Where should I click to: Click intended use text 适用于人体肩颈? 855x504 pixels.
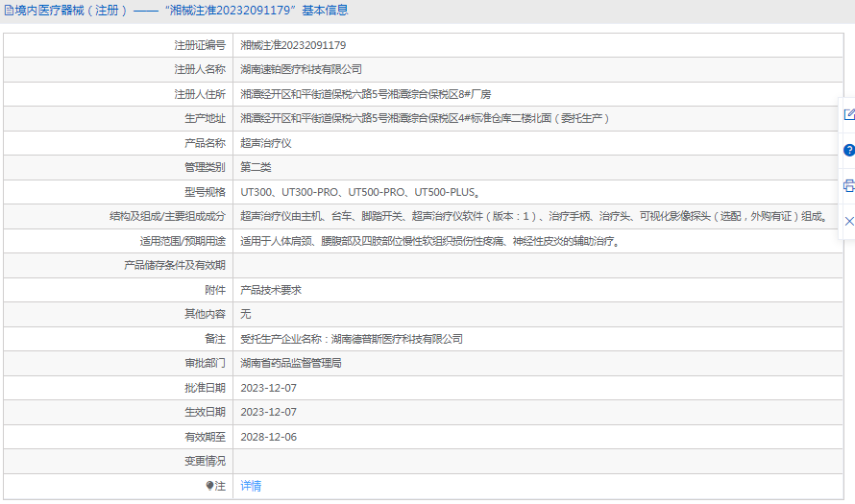pyautogui.click(x=430, y=241)
